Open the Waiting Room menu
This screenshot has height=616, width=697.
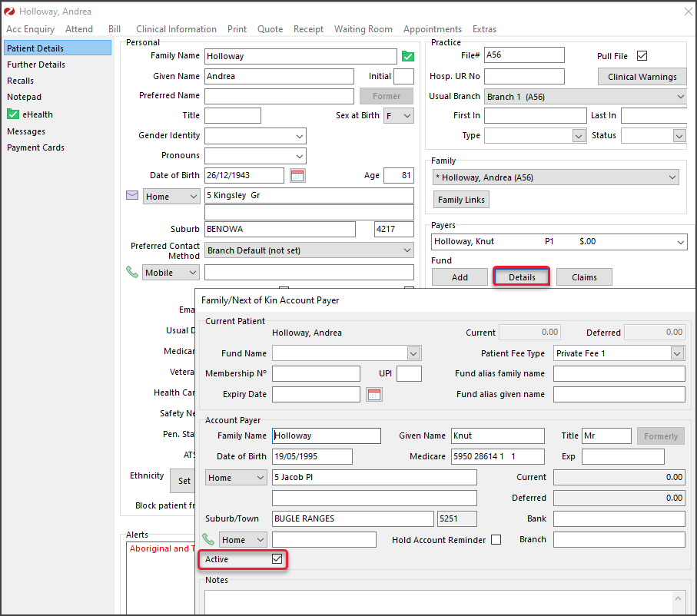[x=363, y=29]
